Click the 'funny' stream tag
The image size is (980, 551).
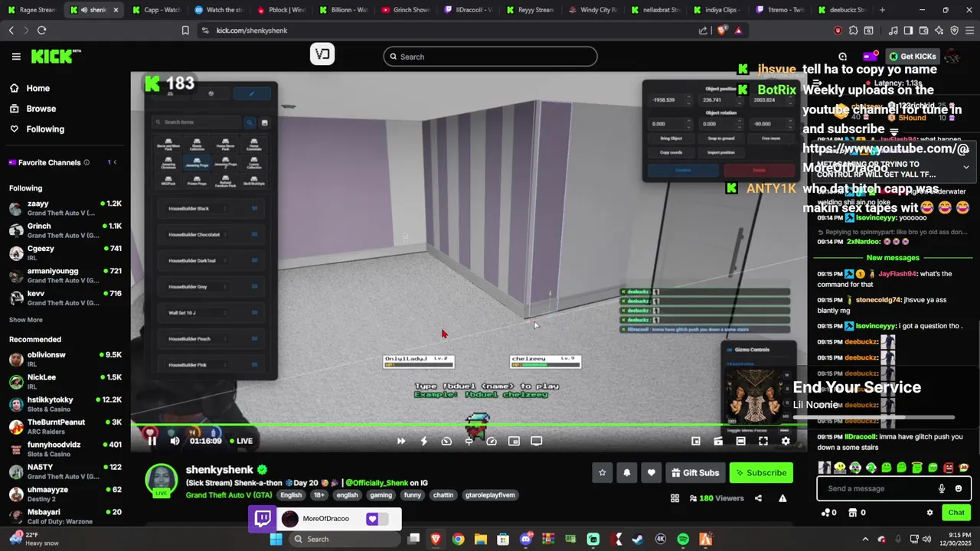[x=413, y=495]
